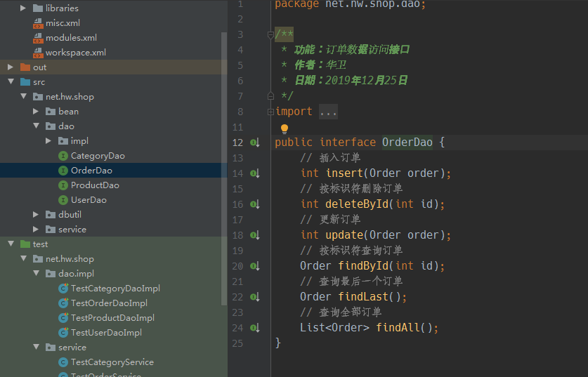Click the insert method name
The width and height of the screenshot is (588, 377).
(x=345, y=173)
